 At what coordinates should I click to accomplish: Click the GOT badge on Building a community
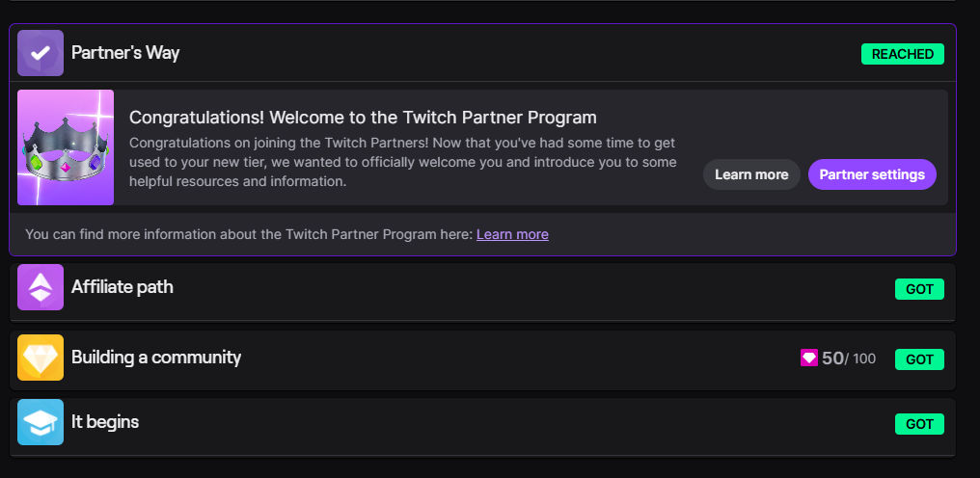(x=919, y=359)
